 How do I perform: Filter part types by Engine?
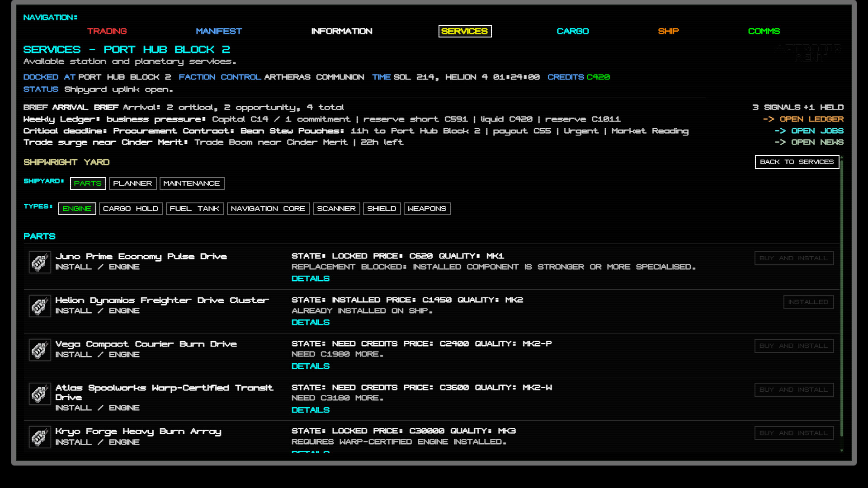coord(77,209)
